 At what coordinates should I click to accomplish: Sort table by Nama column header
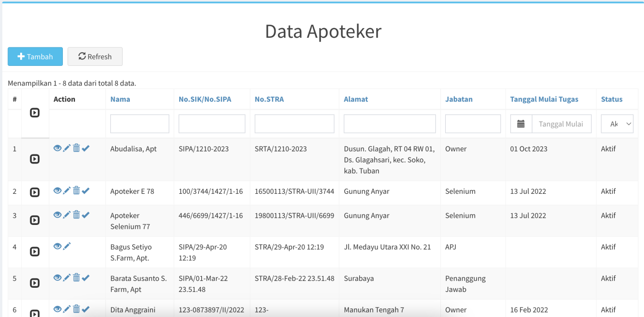pos(120,99)
